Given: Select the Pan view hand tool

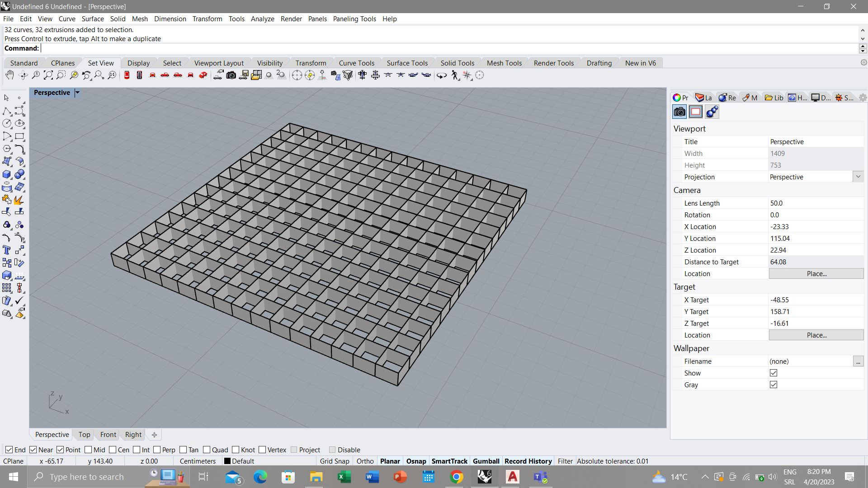Looking at the screenshot, I should click(x=9, y=75).
